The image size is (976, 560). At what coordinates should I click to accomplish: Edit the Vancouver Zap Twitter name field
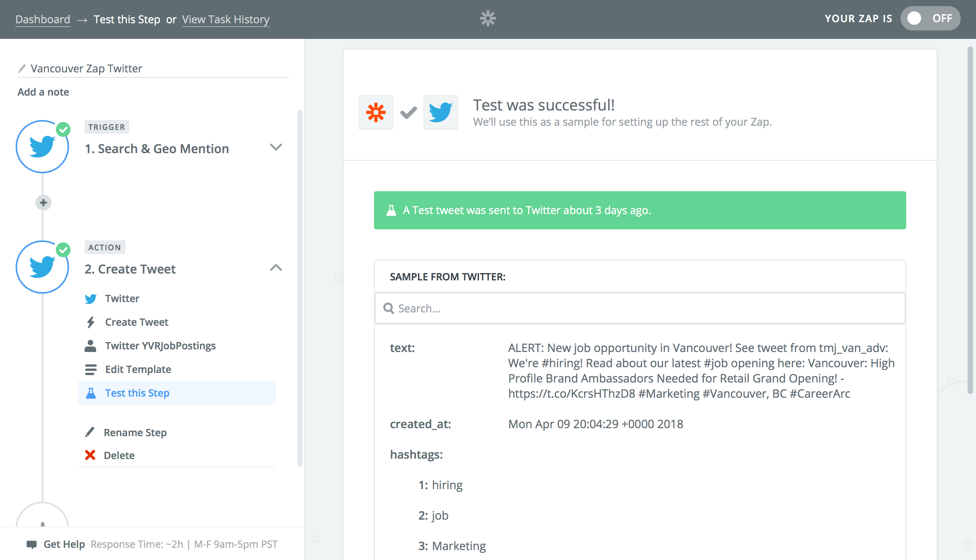coord(153,69)
